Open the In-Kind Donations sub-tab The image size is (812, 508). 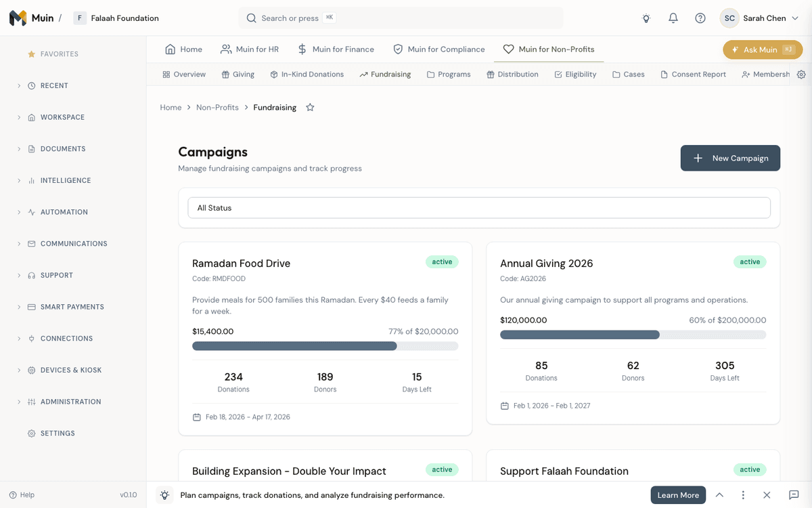[x=307, y=75]
